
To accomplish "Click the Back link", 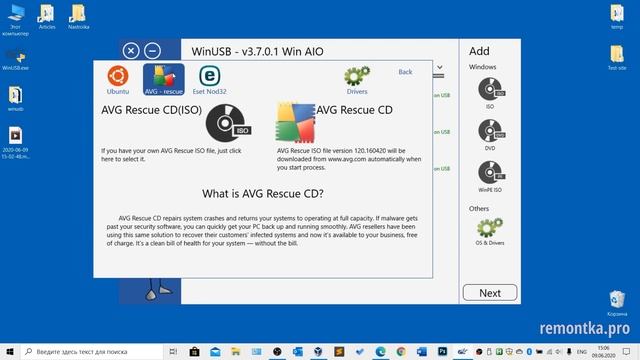I will point(405,72).
